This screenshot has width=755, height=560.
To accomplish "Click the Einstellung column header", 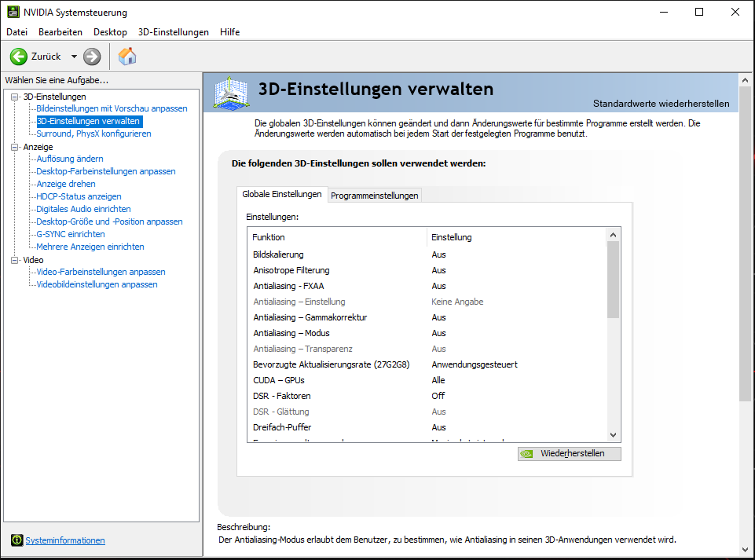I will 516,237.
